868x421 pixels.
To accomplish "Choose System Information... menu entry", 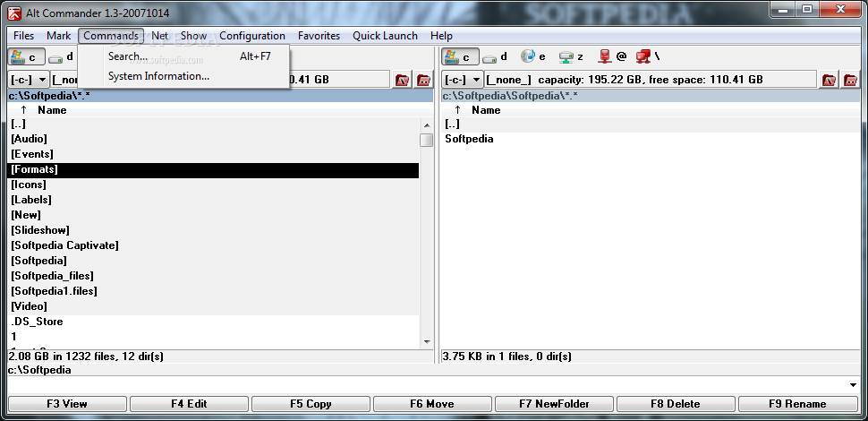I will pos(183,76).
